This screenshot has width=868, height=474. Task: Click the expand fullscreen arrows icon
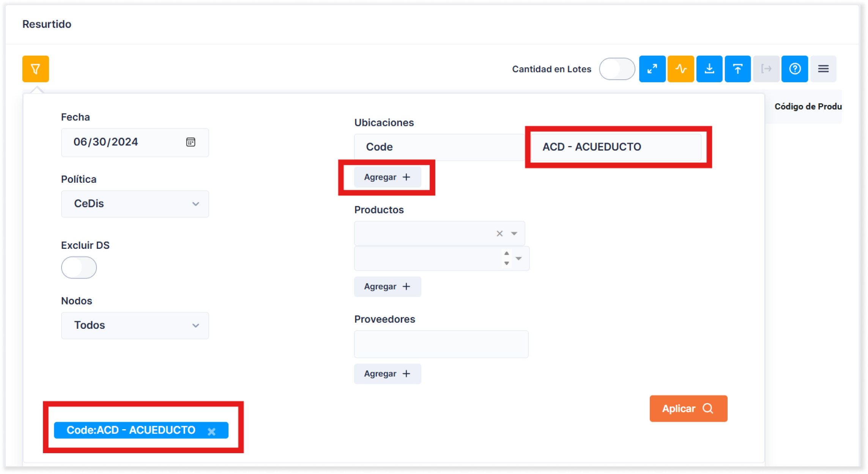pos(652,69)
